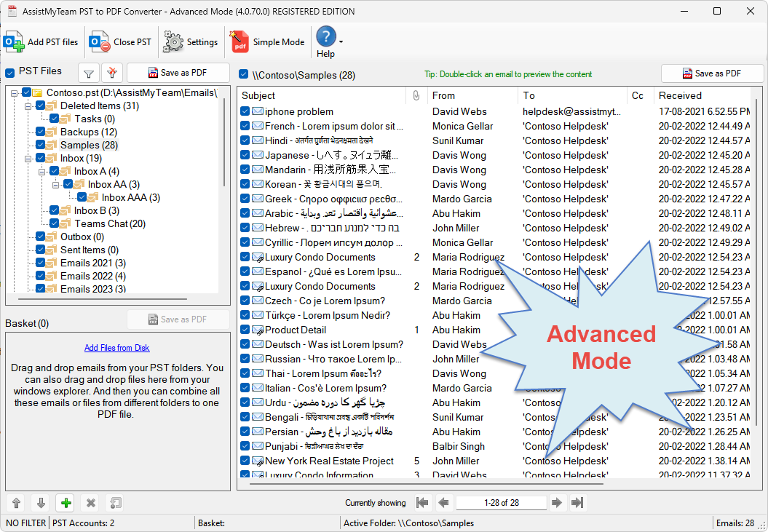The width and height of the screenshot is (768, 532).
Task: Uncheck the PST Files master checkbox
Action: (x=10, y=72)
